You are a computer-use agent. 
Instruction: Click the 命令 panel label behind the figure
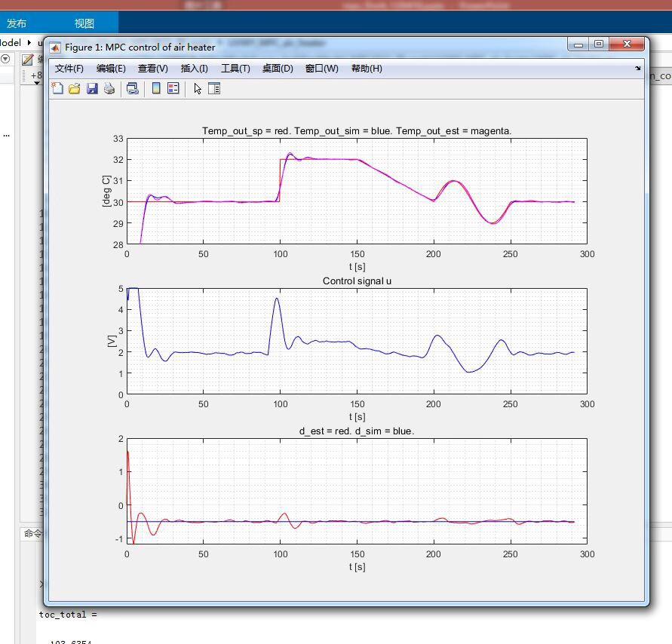[x=33, y=533]
